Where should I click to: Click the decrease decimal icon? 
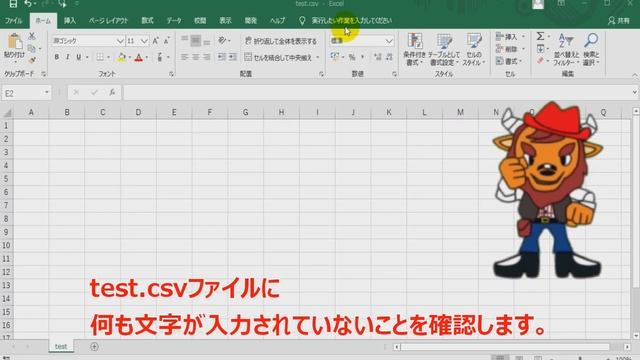389,57
